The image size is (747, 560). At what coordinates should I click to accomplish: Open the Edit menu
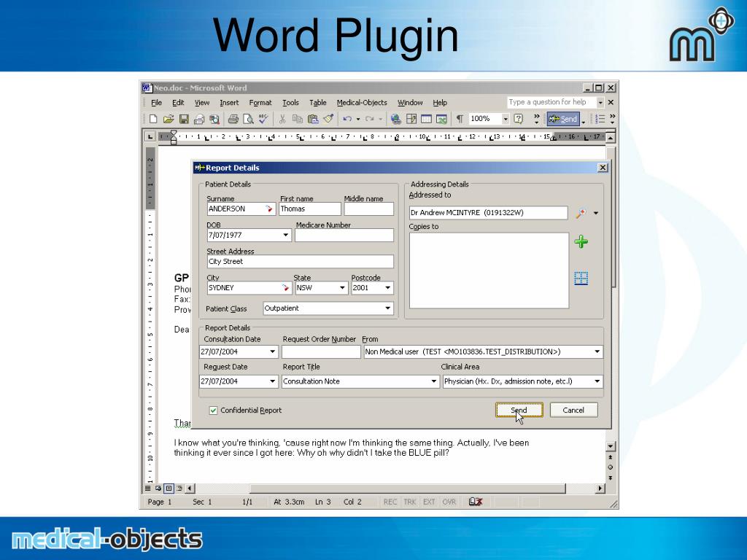pyautogui.click(x=178, y=102)
